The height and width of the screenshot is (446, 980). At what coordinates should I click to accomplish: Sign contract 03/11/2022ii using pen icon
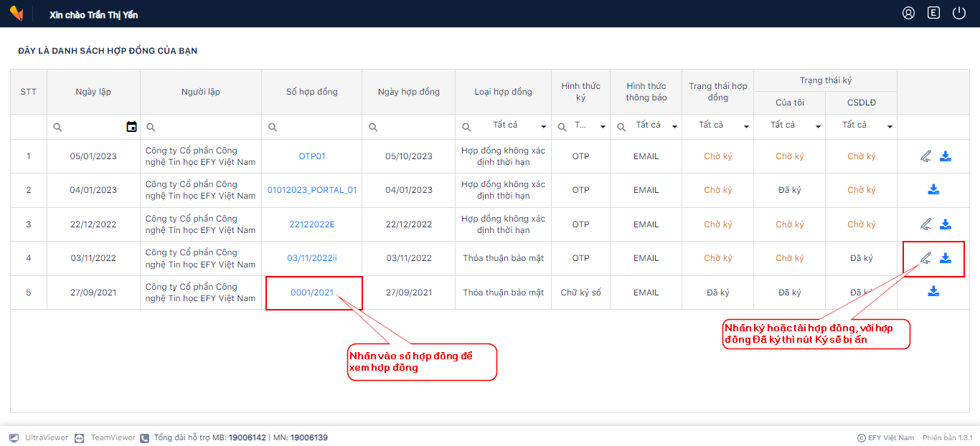coord(925,258)
